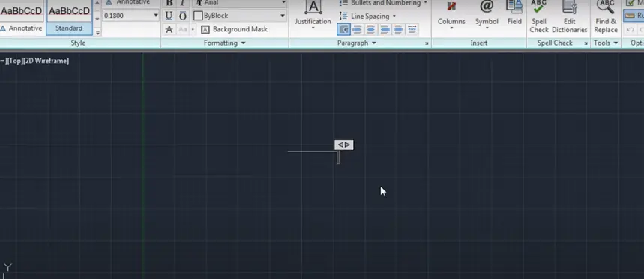The width and height of the screenshot is (644, 279).
Task: Enable default paragraph alignment button
Action: coord(343,29)
